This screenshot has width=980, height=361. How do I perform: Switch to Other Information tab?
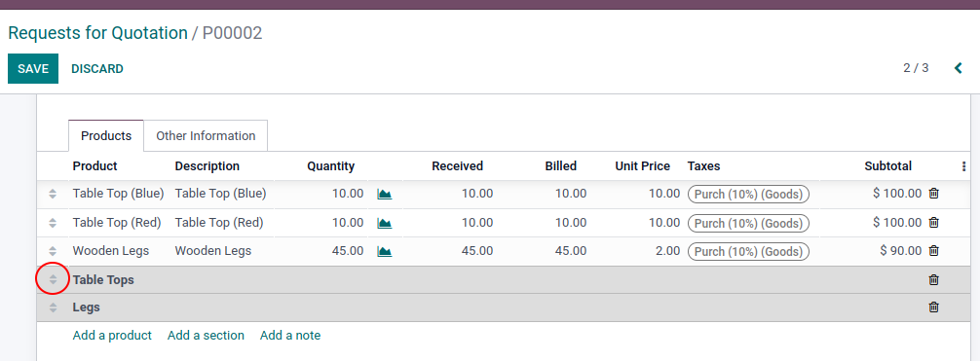206,135
